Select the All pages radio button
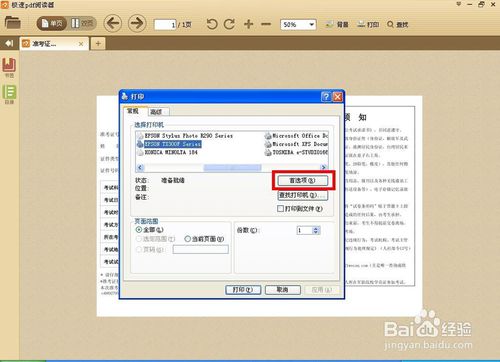 click(139, 230)
